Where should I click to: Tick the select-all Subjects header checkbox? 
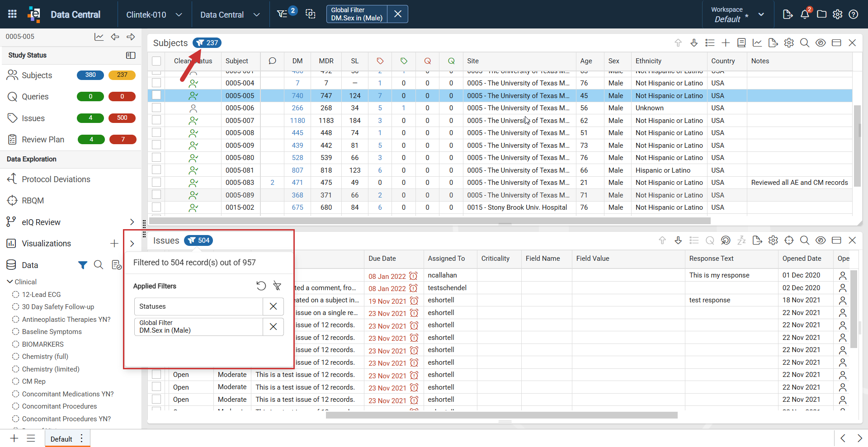pyautogui.click(x=156, y=61)
